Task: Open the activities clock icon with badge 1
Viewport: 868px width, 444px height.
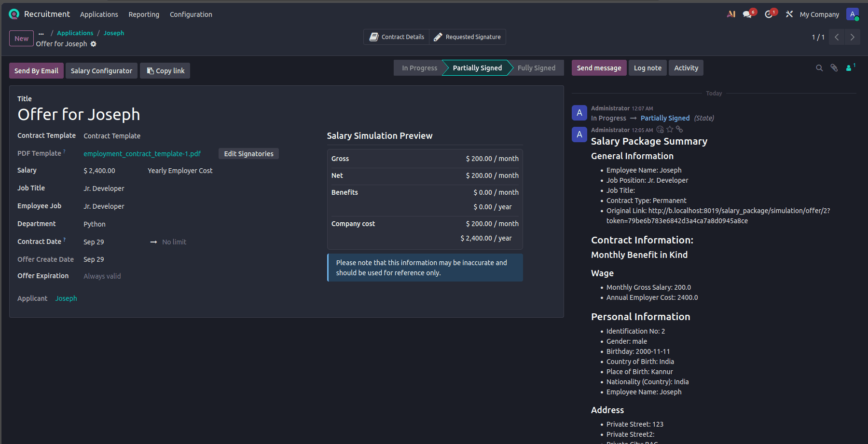Action: tap(770, 14)
